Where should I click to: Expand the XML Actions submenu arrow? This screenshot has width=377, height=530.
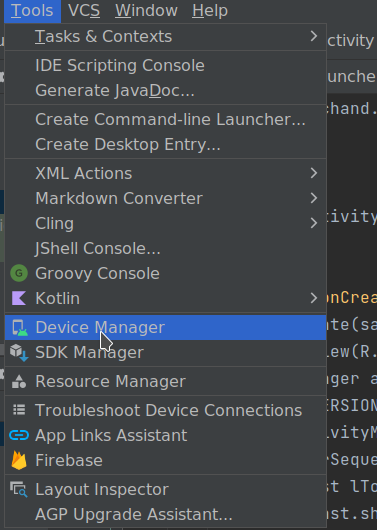314,173
